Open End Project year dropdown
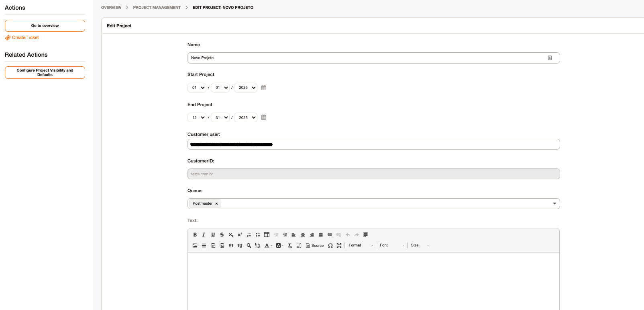644x310 pixels. pyautogui.click(x=246, y=117)
